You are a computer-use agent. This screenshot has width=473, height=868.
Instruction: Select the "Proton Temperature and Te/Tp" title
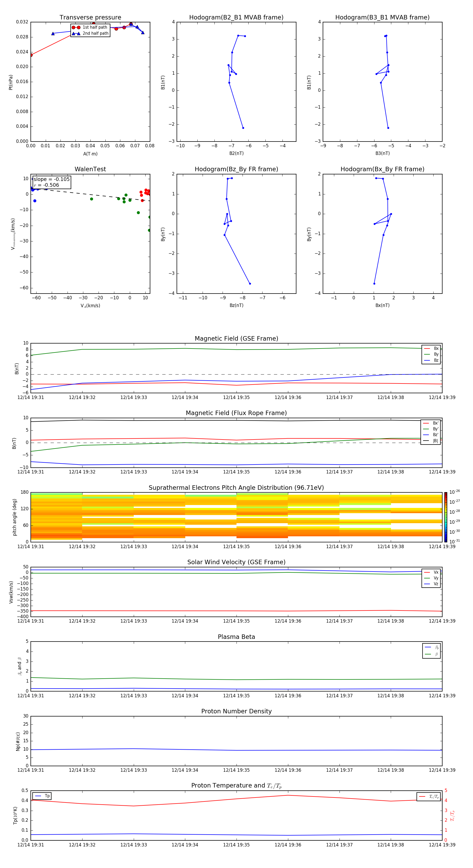(x=236, y=786)
